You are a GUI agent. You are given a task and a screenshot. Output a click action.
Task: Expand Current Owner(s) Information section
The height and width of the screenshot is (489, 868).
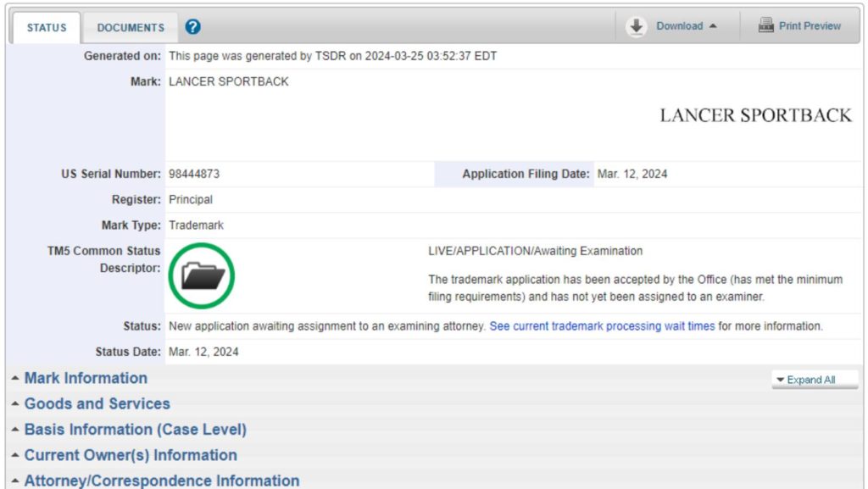coord(131,455)
